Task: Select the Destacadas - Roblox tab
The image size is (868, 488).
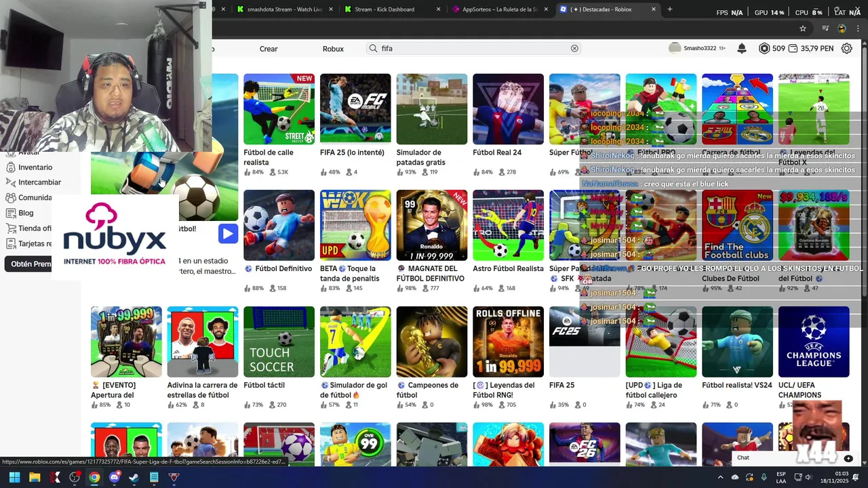Action: [607, 9]
